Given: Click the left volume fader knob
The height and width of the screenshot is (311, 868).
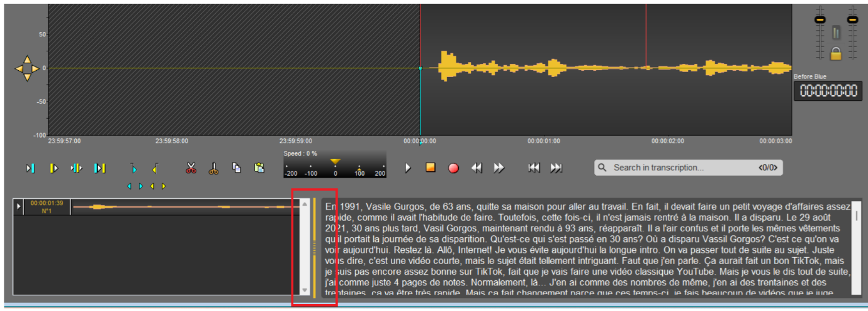Looking at the screenshot, I should click(819, 20).
